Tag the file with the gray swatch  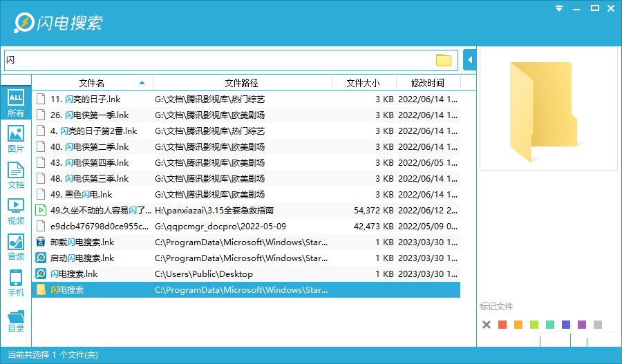tap(598, 325)
